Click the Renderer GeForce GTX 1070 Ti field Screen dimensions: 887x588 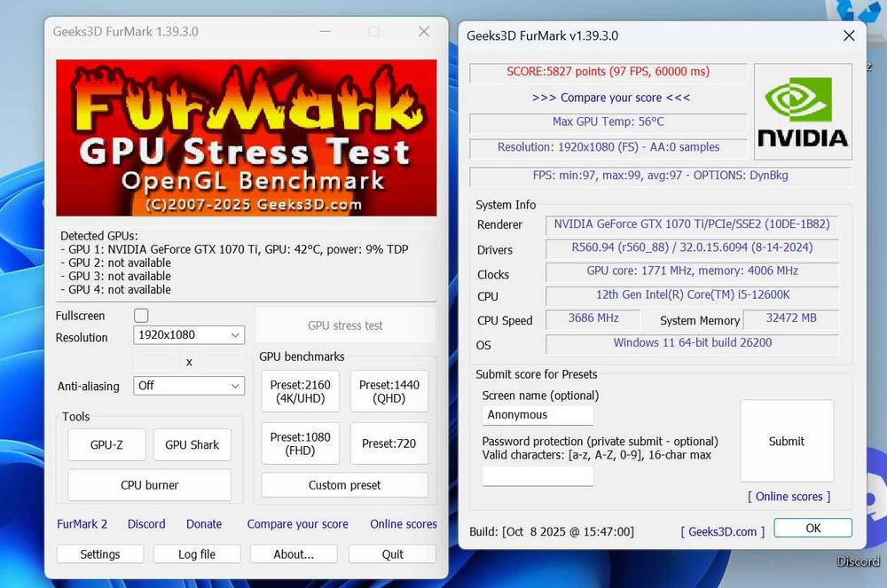point(692,224)
